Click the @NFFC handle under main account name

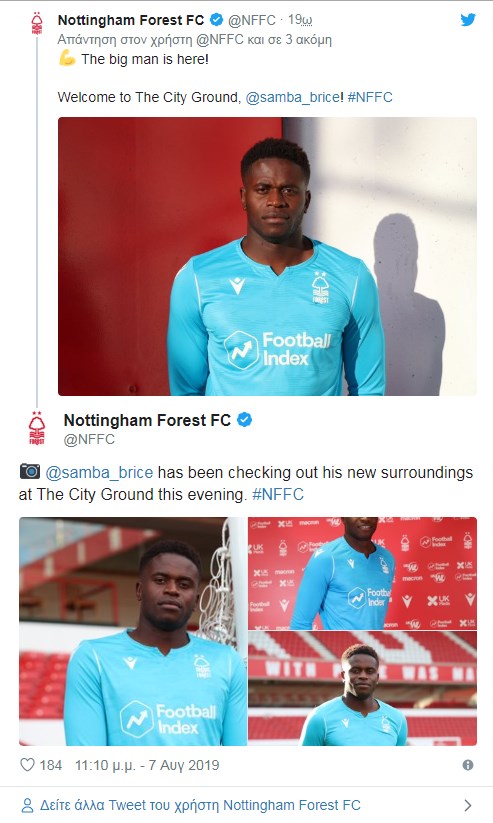89,439
